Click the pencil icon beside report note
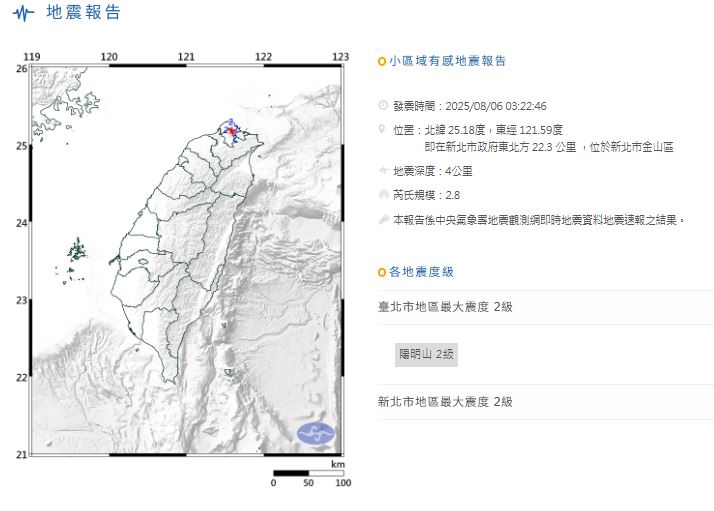 point(383,219)
